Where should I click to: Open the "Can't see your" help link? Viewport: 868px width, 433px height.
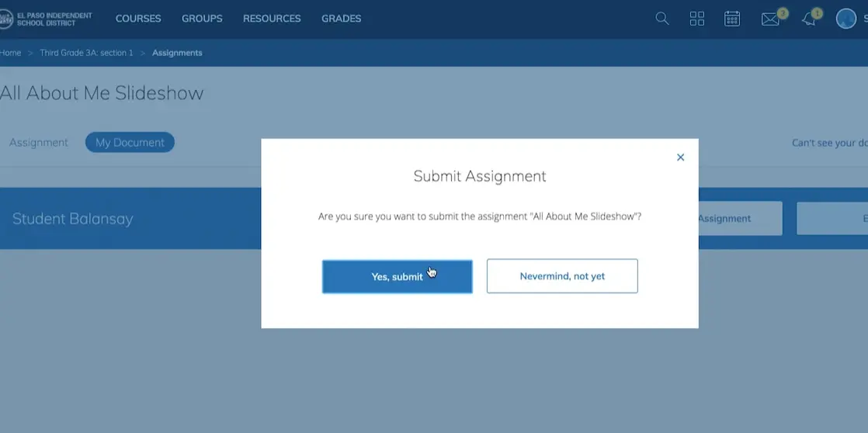click(x=828, y=143)
